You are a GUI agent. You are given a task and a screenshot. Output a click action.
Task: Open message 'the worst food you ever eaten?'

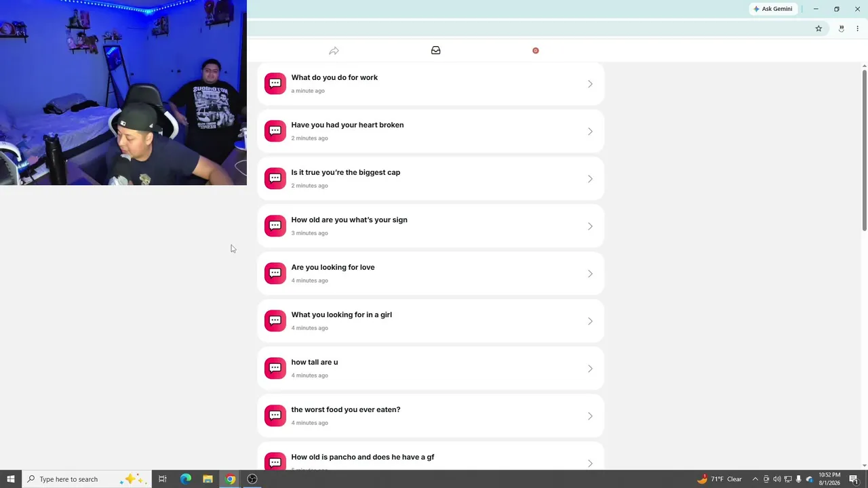430,415
